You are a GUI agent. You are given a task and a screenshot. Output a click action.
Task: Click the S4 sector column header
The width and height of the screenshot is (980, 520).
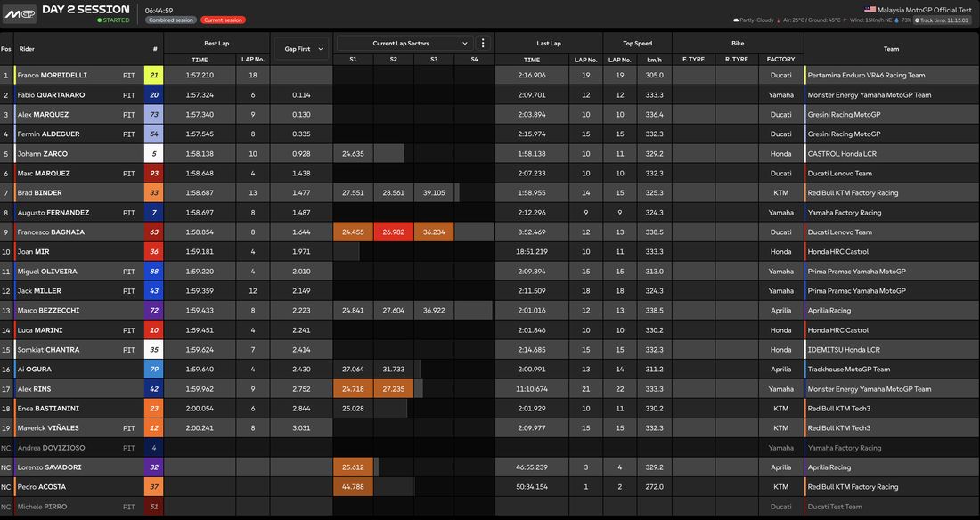click(x=474, y=60)
